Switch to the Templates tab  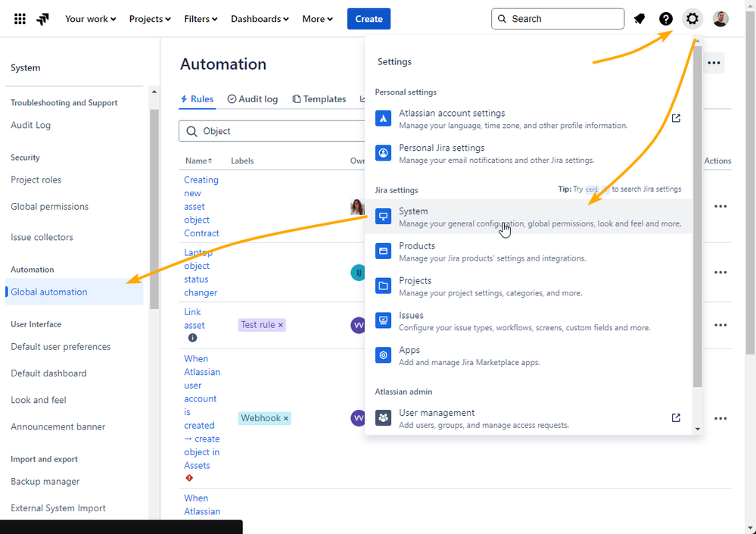[319, 99]
